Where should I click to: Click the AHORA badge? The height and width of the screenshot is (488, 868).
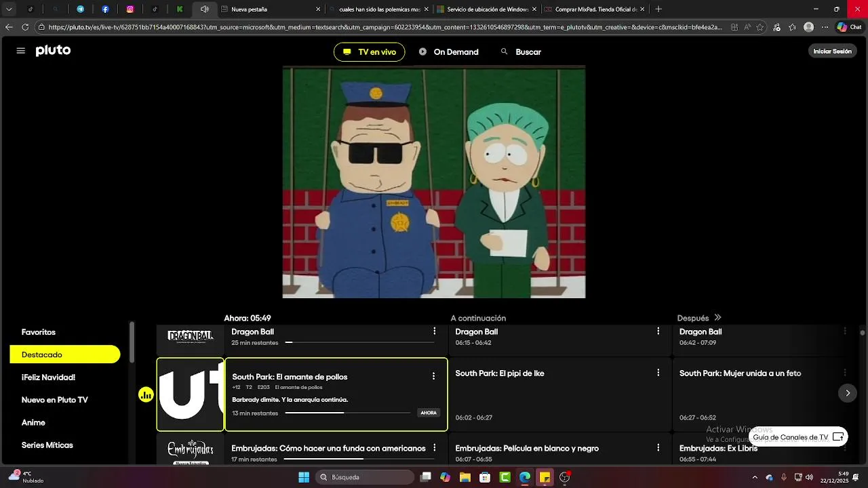[x=429, y=413]
